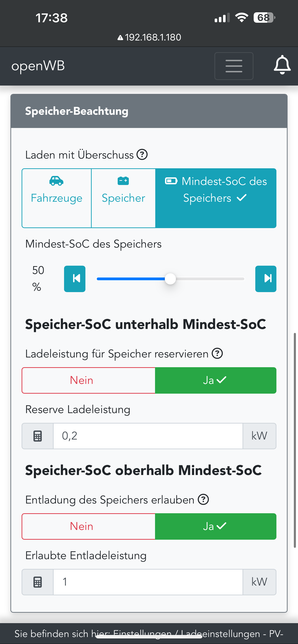Focus the Erlaubte Entladeleistung input field

point(148,582)
